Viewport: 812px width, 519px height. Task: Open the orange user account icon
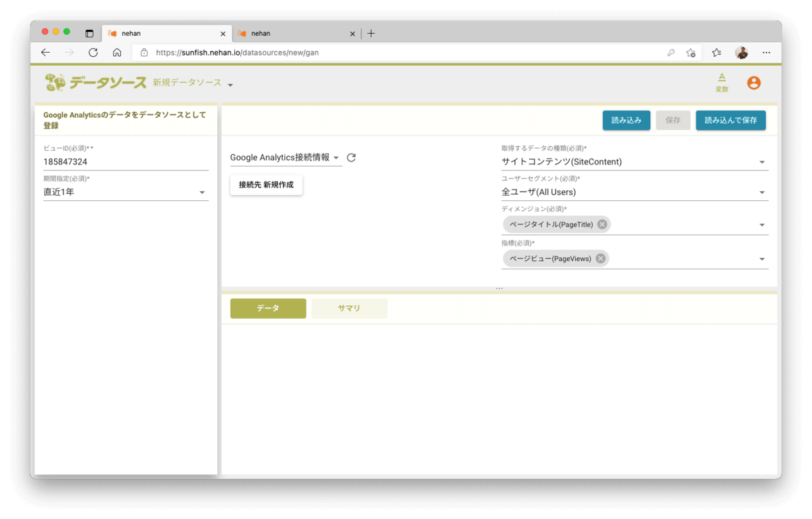pyautogui.click(x=754, y=83)
